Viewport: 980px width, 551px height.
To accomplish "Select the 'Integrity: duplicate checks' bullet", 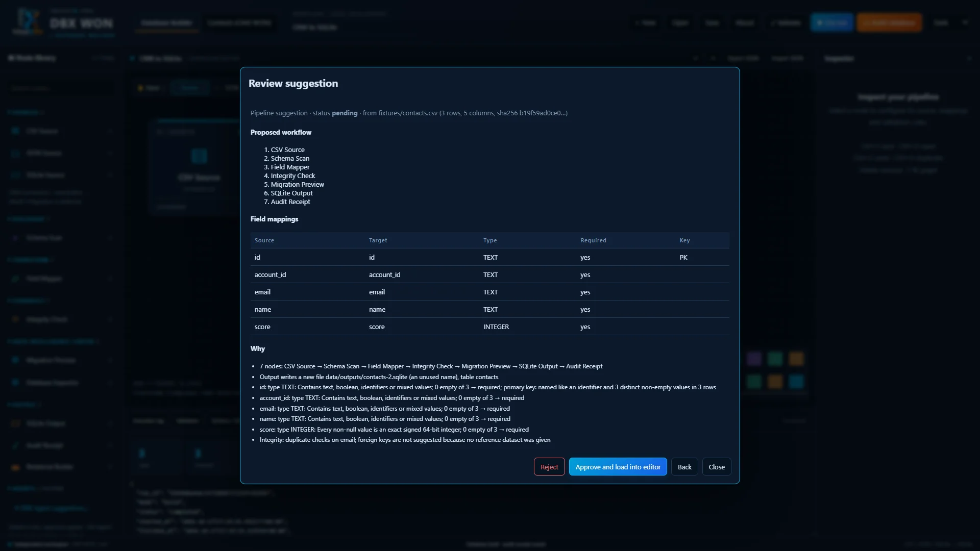I will point(405,440).
